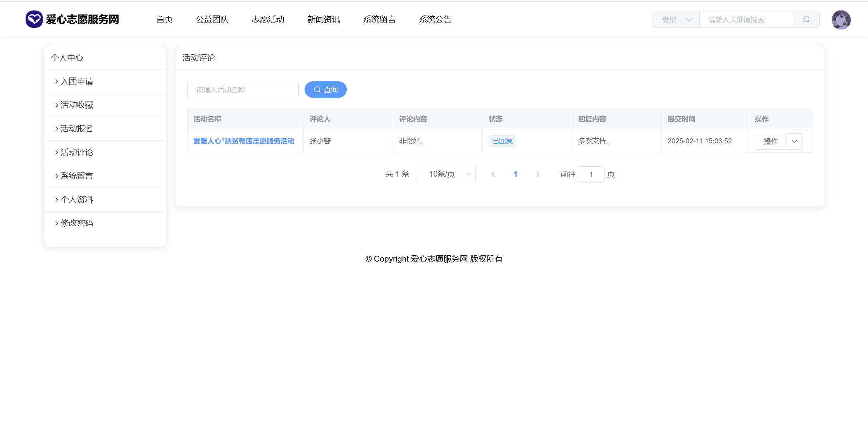Open the user avatar menu
This screenshot has height=446, width=868.
point(841,20)
